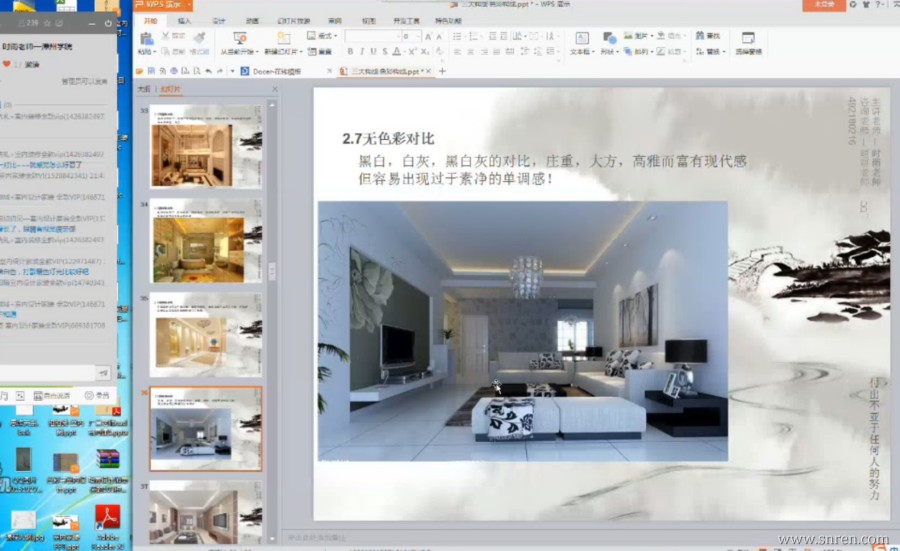Click the orange Not Logged In button

pos(824,5)
